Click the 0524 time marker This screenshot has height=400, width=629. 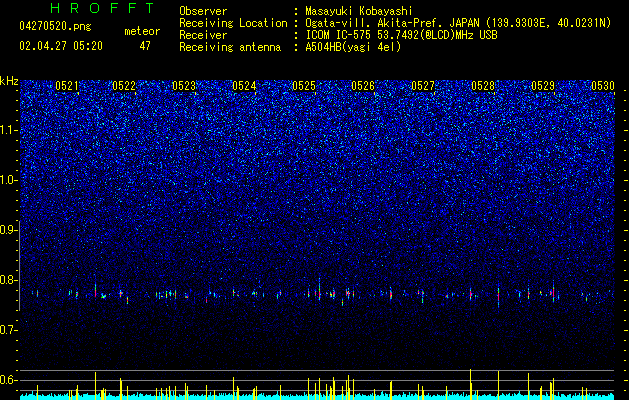click(x=244, y=86)
